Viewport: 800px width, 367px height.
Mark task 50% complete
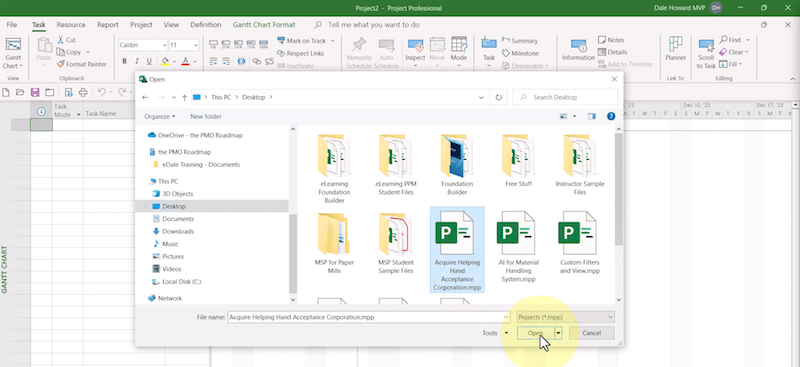(238, 45)
